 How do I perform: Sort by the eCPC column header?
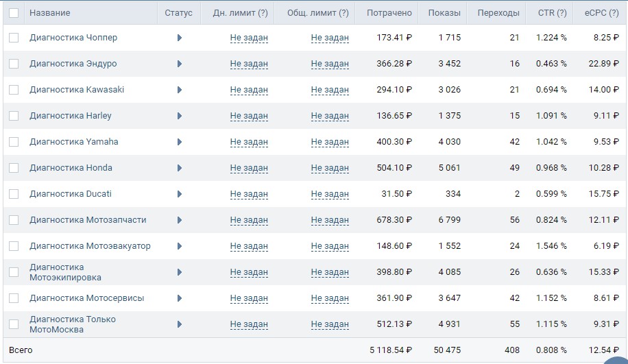(601, 13)
